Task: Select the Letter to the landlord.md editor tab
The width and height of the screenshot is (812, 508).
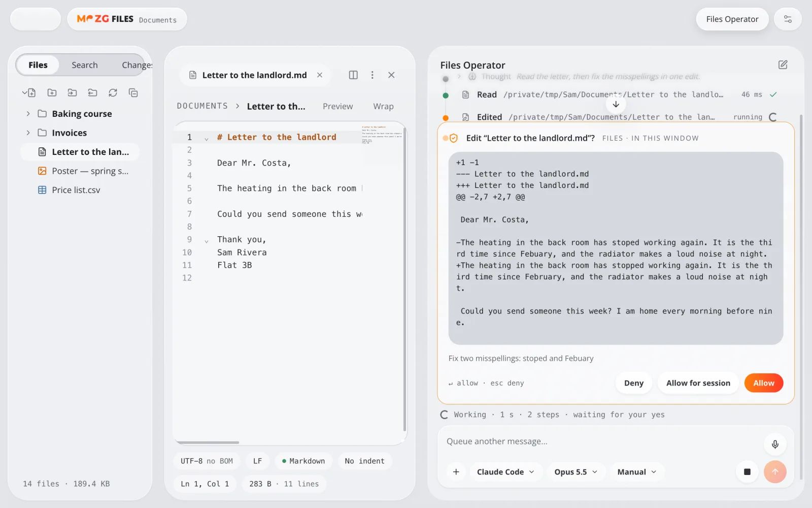Action: tap(254, 75)
